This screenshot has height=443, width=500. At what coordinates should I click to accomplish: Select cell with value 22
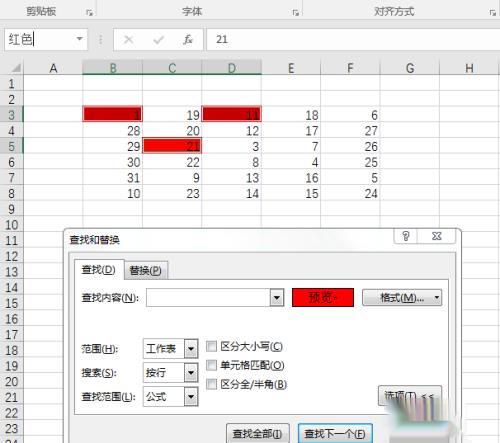[x=172, y=162]
